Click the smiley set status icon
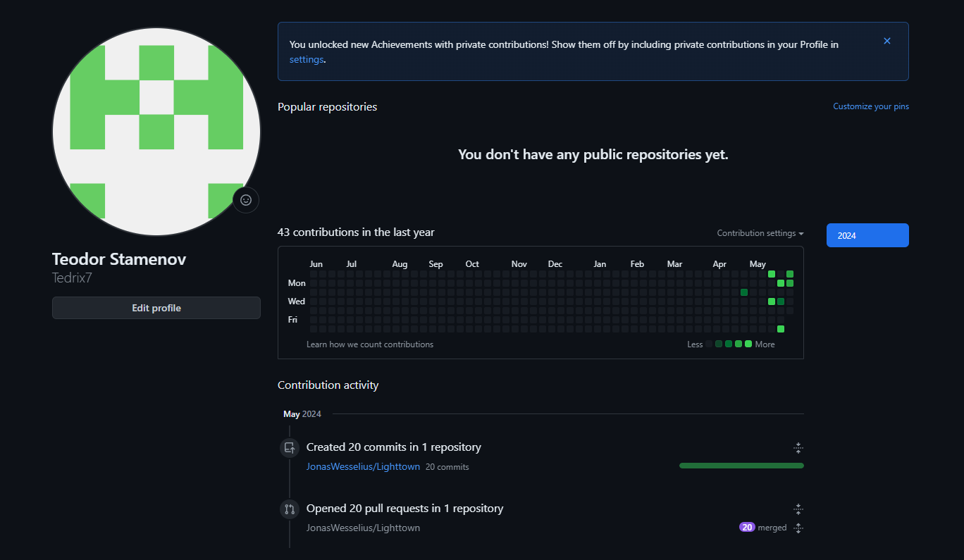 [x=246, y=200]
